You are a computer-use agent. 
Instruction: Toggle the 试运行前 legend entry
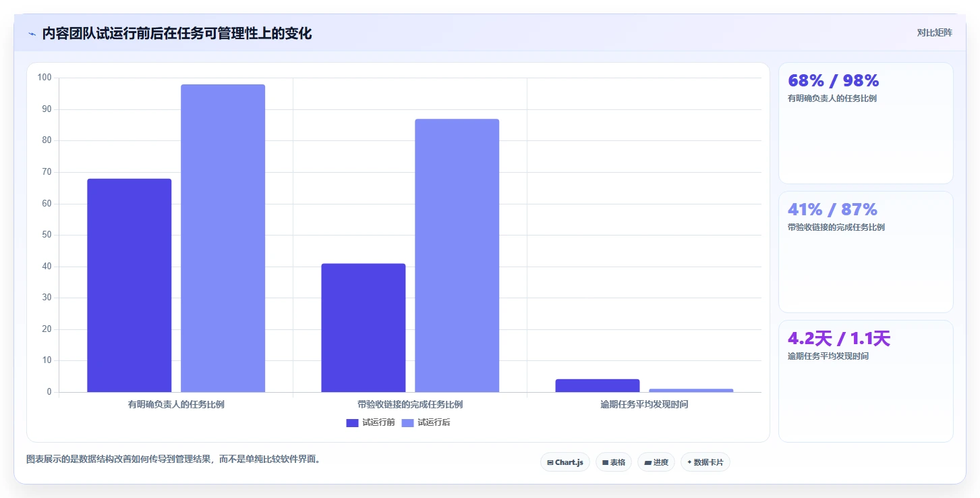click(x=370, y=423)
